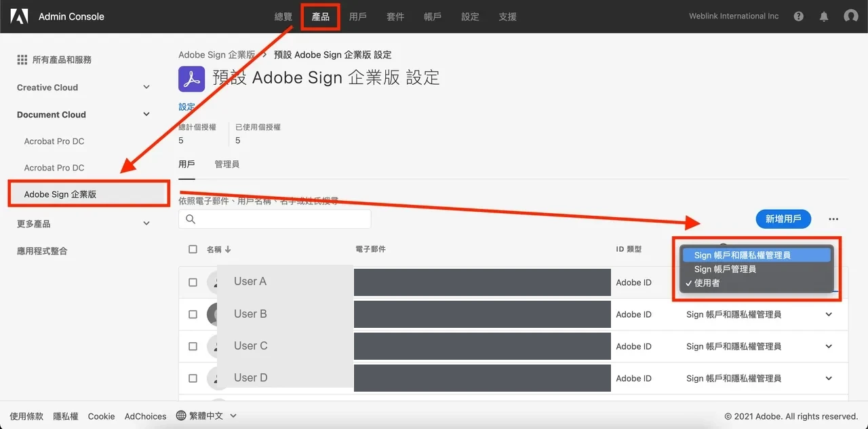
Task: Click the Adobe logo in header
Action: point(19,16)
